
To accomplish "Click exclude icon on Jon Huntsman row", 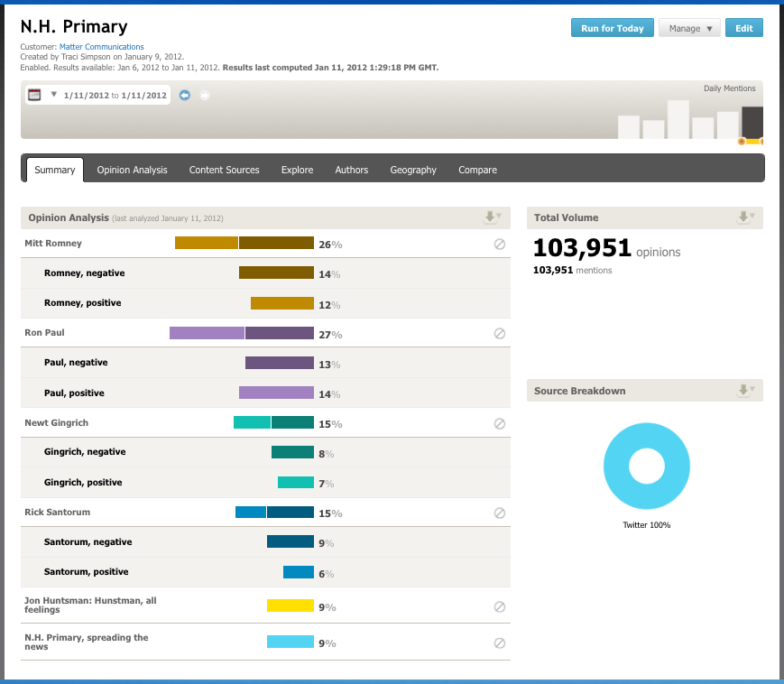I will [500, 607].
